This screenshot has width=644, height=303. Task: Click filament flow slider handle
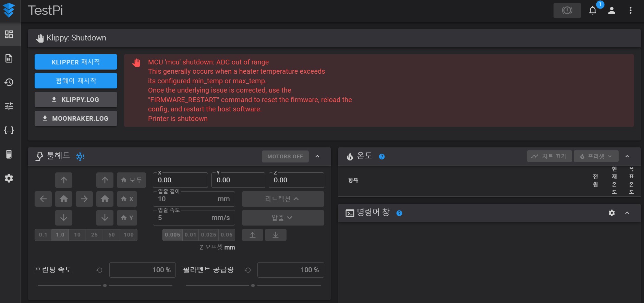(x=253, y=286)
